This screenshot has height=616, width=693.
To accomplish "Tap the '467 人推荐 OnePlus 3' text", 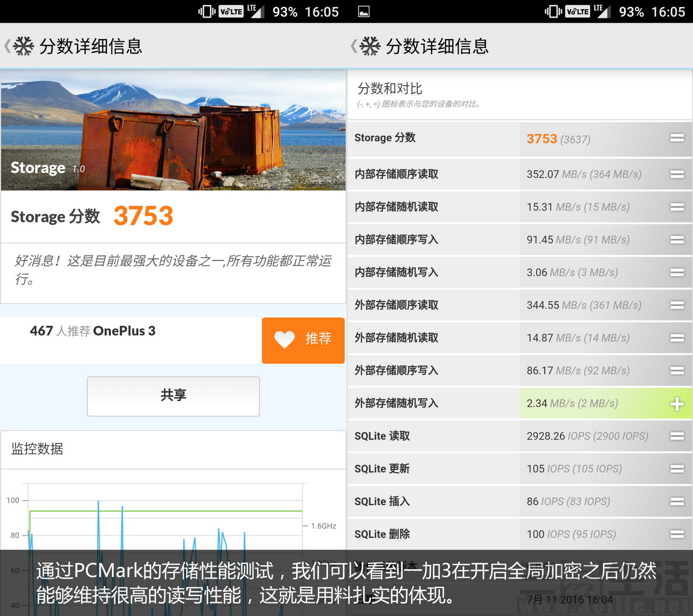I will coord(93,331).
